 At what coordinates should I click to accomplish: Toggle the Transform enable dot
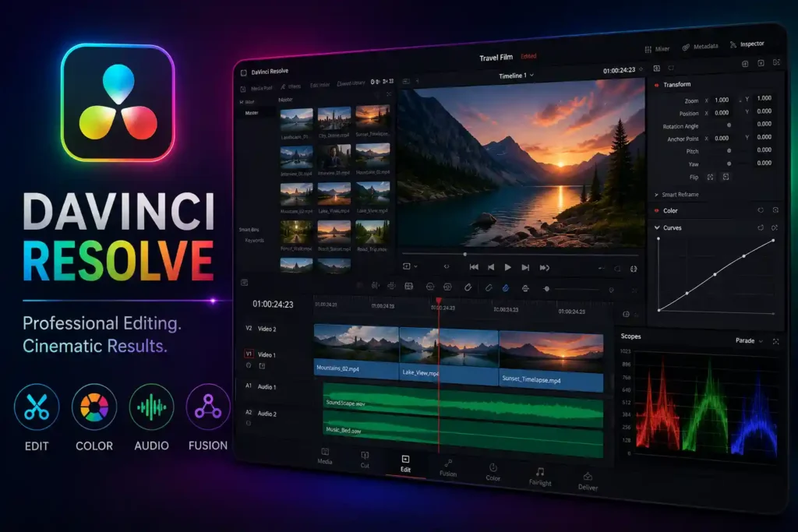656,85
